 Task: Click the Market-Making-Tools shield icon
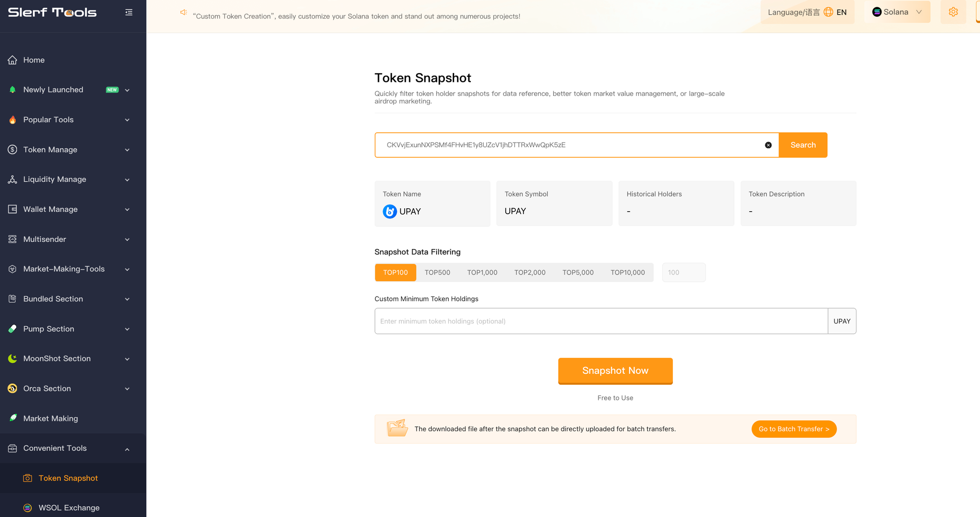coord(13,269)
